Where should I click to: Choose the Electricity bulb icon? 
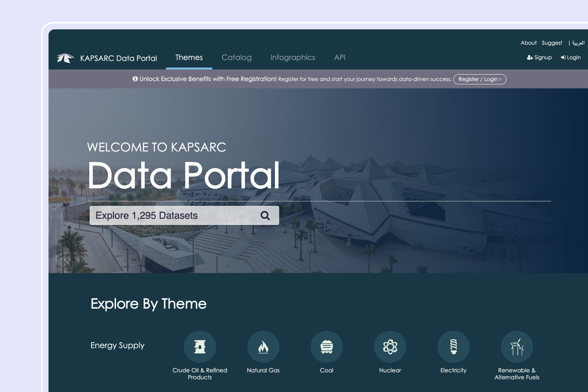coord(453,346)
